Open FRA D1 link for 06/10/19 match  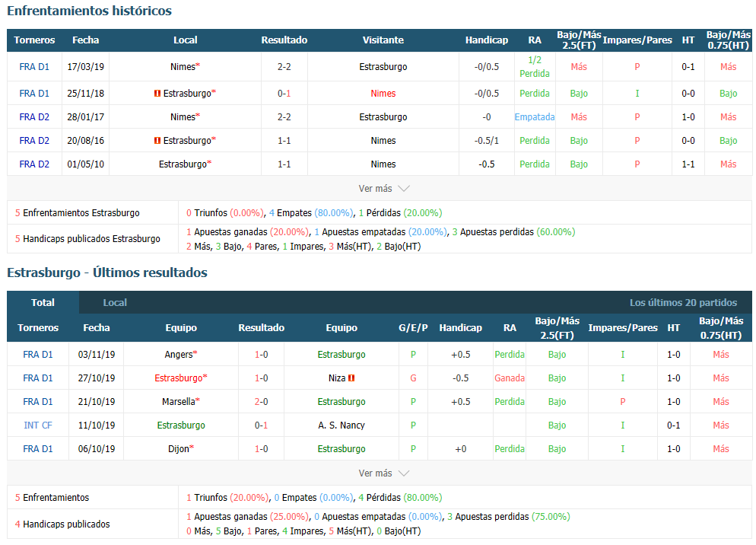[x=38, y=449]
